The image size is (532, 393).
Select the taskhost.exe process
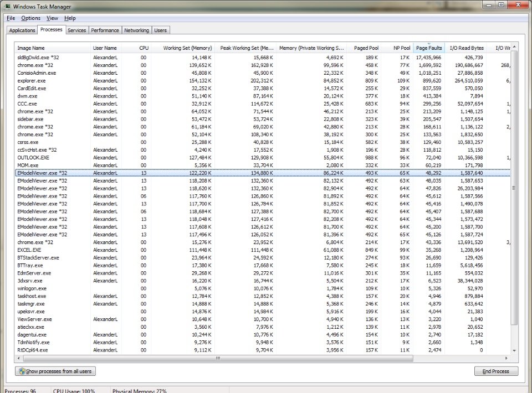(263, 296)
